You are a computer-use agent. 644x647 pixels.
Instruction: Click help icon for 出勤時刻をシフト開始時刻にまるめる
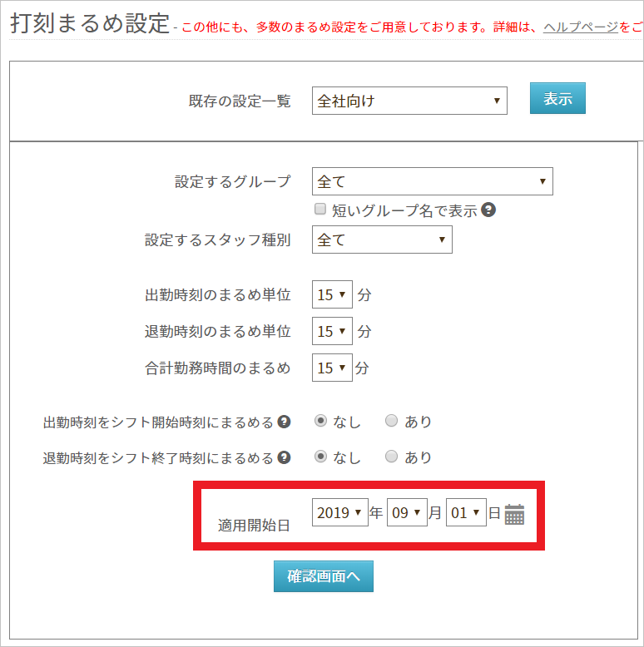point(284,422)
